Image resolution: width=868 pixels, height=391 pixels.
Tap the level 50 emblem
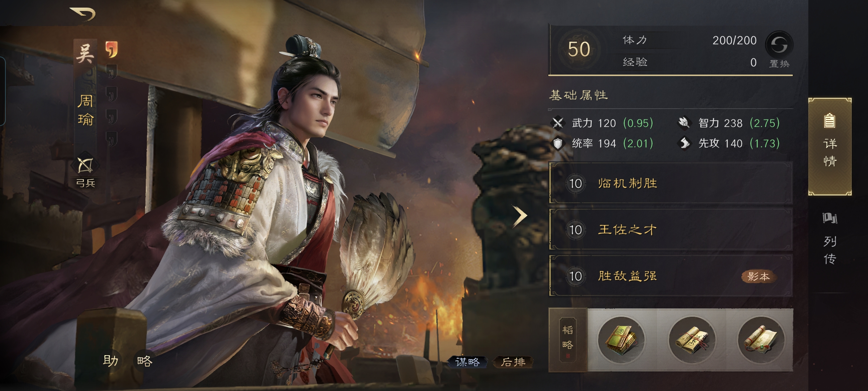pos(579,49)
